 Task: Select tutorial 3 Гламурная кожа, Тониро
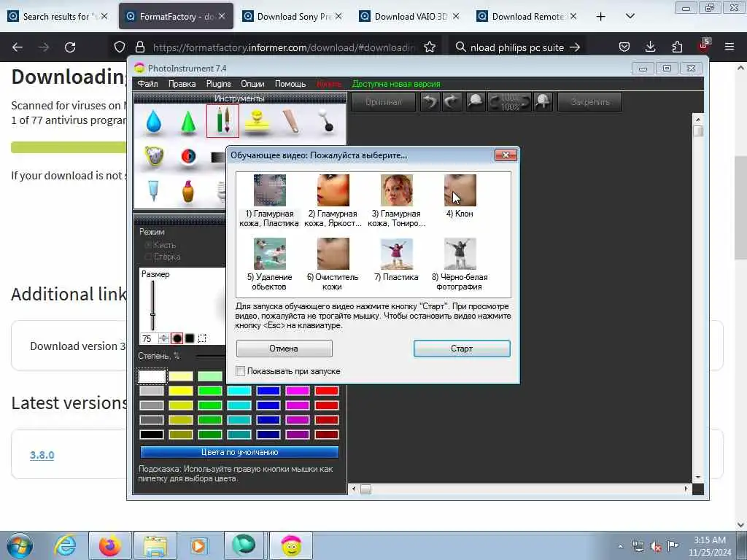[x=396, y=201]
